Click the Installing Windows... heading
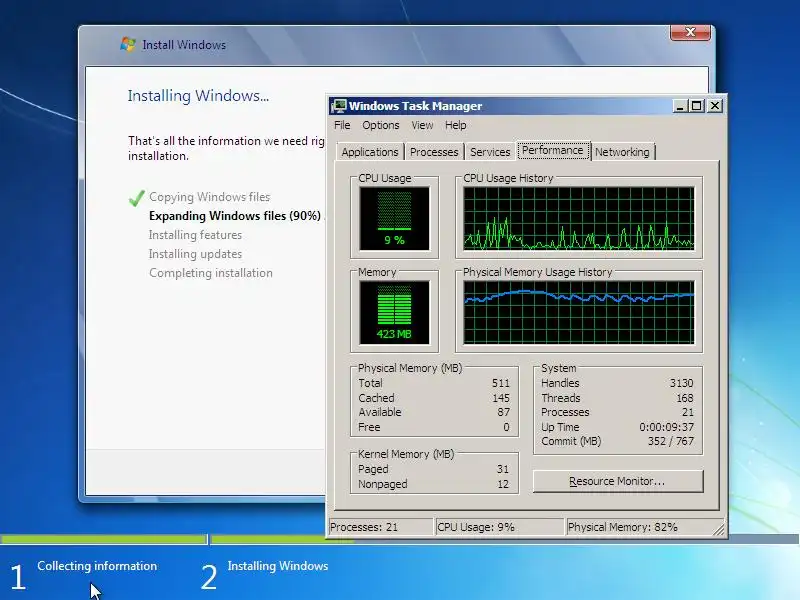800x600 pixels. click(x=198, y=96)
